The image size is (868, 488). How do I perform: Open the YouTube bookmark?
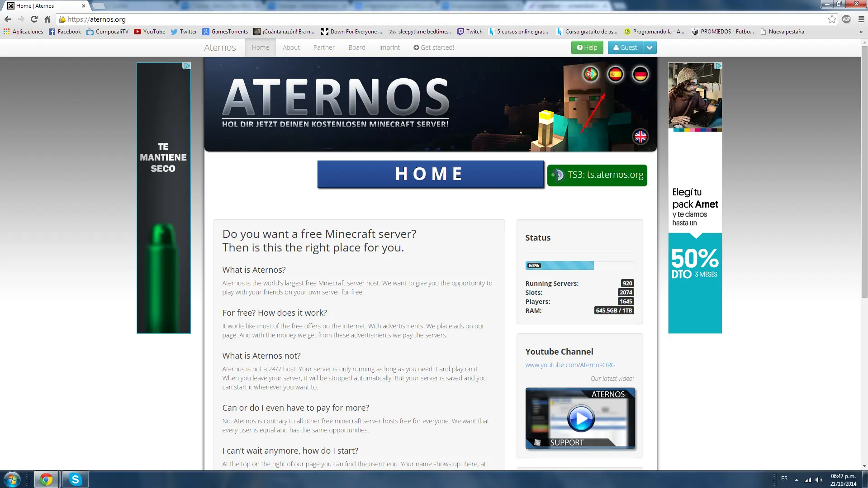(x=150, y=32)
